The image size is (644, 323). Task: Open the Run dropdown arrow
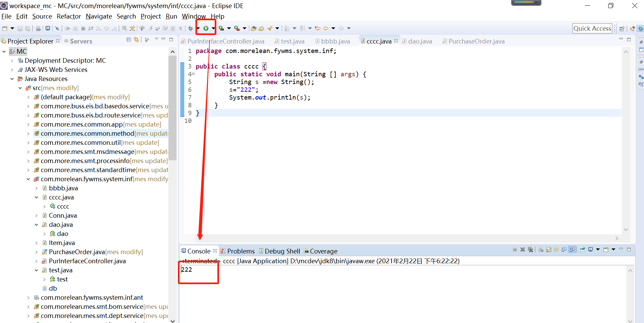(x=213, y=28)
